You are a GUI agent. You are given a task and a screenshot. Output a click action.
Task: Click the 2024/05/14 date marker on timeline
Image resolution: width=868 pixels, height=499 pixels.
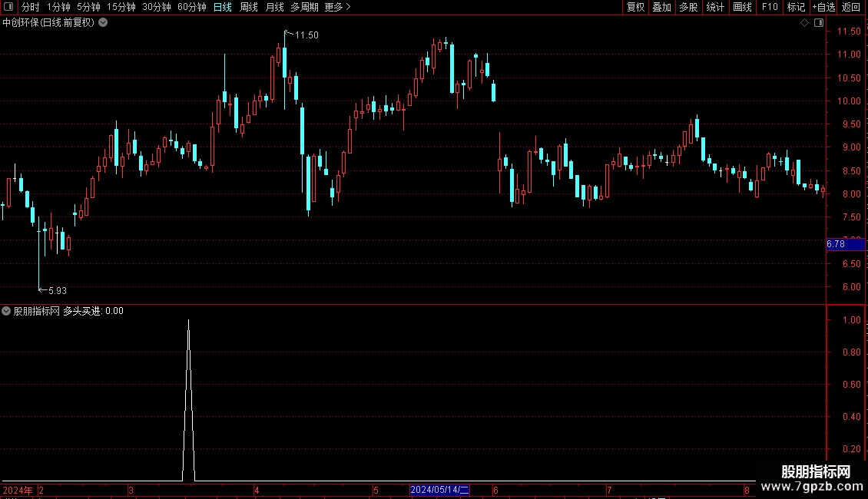coord(439,490)
